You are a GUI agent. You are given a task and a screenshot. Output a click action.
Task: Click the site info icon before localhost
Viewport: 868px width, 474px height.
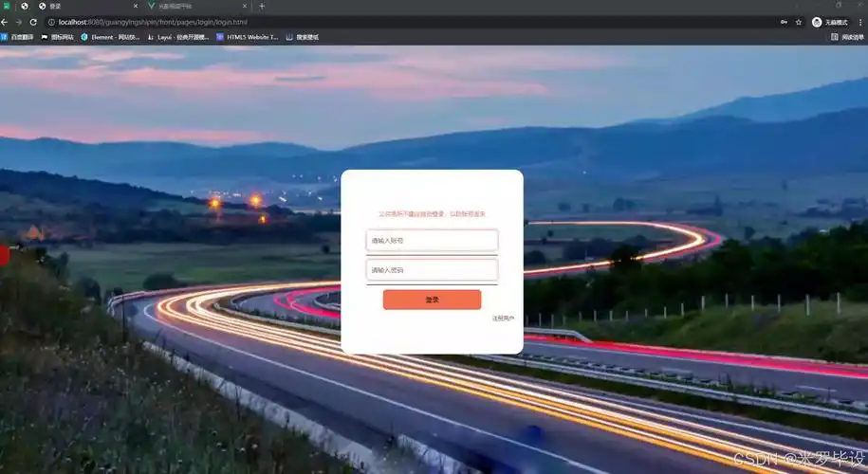pyautogui.click(x=51, y=22)
